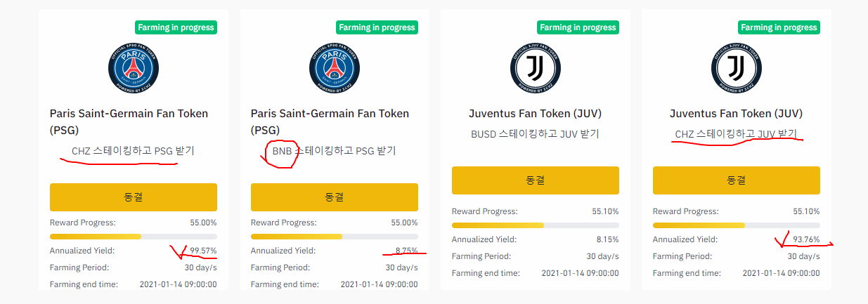Click the Farming in progress badge on the BNB PSG card

[x=377, y=27]
